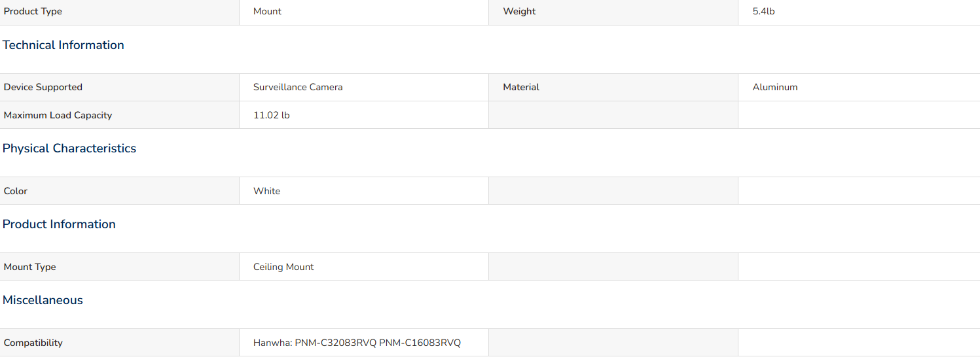This screenshot has width=980, height=361.
Task: Click the Miscellaneous section heading
Action: click(43, 300)
